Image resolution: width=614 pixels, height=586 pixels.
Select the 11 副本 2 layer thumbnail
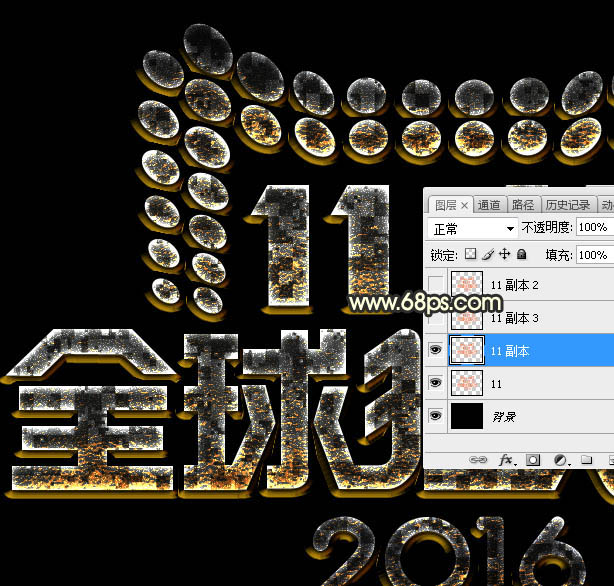tap(467, 284)
